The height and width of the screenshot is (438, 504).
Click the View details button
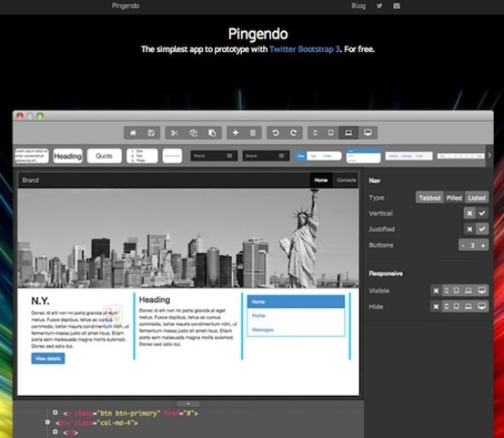pos(48,358)
